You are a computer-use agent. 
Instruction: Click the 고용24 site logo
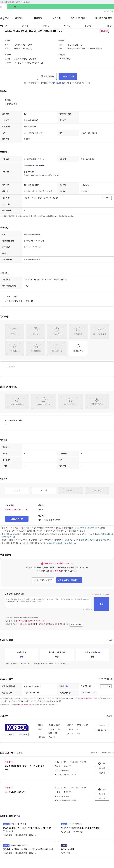(4, 18)
